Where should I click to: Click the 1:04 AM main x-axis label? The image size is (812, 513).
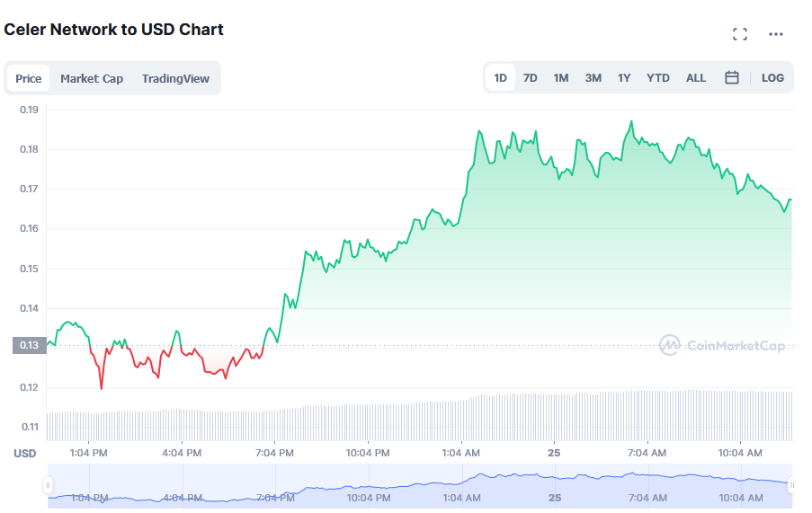[x=461, y=453]
